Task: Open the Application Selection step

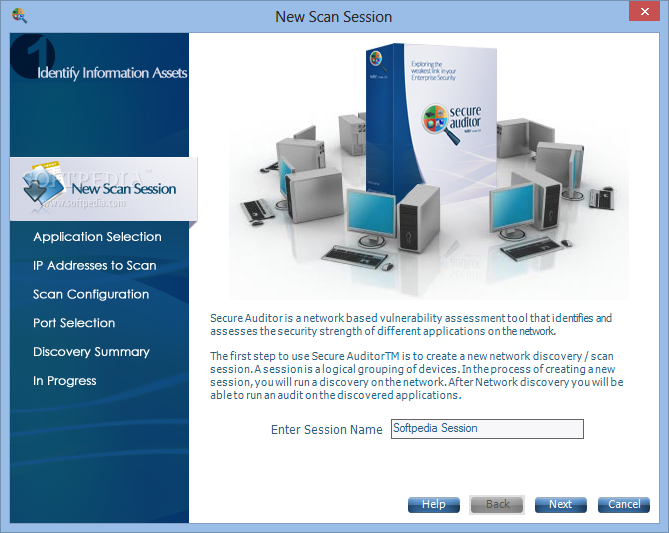Action: point(97,237)
